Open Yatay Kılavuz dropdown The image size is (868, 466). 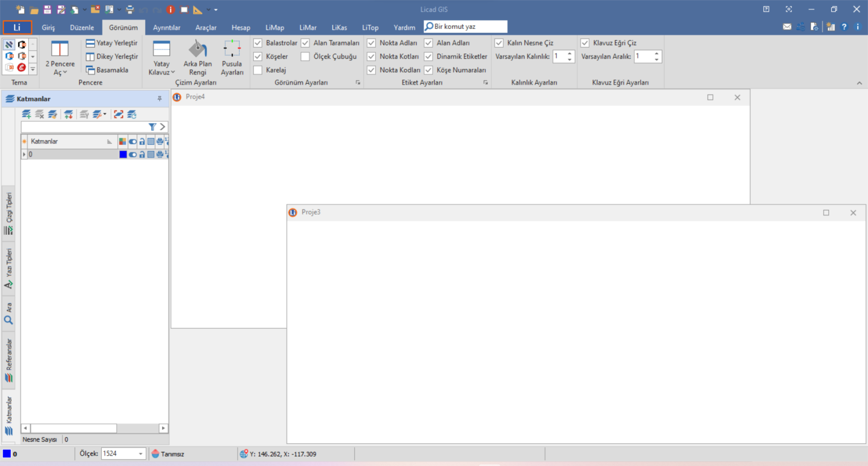coord(162,57)
